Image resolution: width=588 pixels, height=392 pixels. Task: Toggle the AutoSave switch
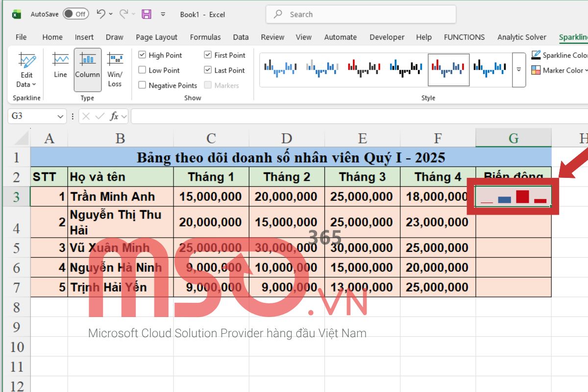click(76, 14)
